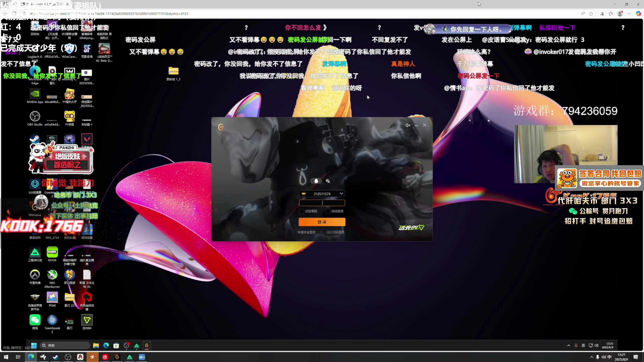
Task: Click the volume tray icon on outer taskbar
Action: 604,357
